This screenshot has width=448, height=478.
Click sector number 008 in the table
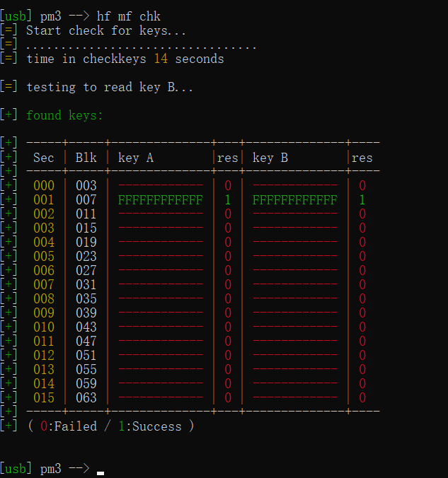click(x=43, y=299)
